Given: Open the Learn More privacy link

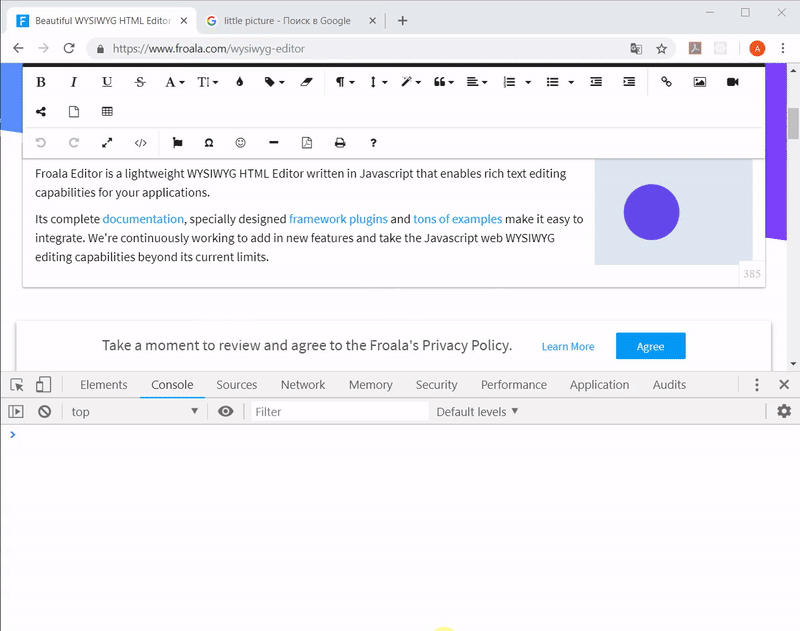Looking at the screenshot, I should coord(568,346).
